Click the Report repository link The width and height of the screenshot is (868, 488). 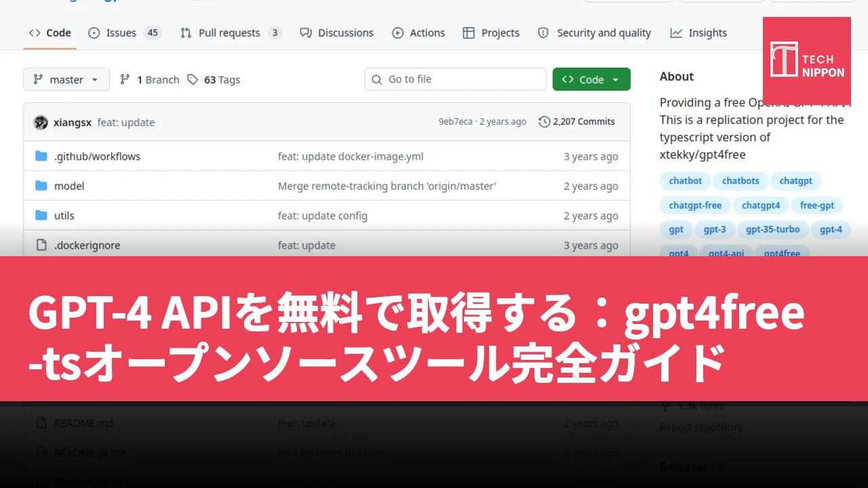click(x=701, y=427)
